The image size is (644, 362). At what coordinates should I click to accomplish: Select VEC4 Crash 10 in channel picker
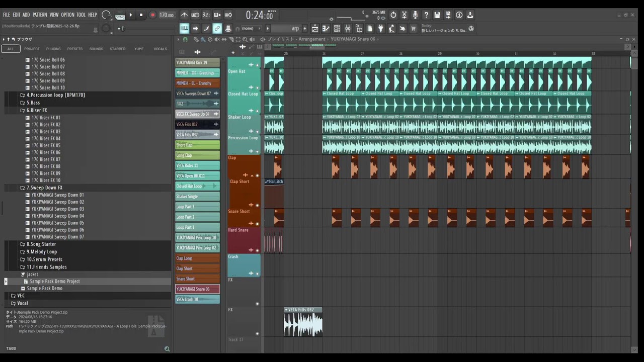tap(197, 299)
